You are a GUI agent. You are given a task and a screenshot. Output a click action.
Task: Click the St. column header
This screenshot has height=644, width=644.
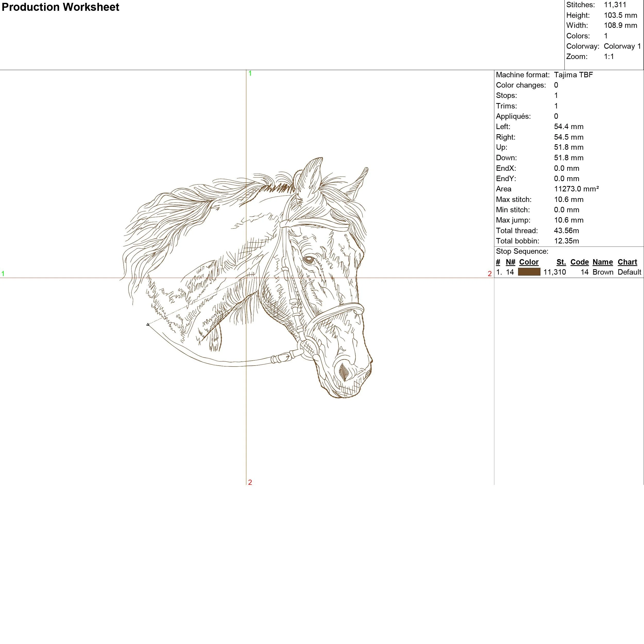click(x=561, y=262)
